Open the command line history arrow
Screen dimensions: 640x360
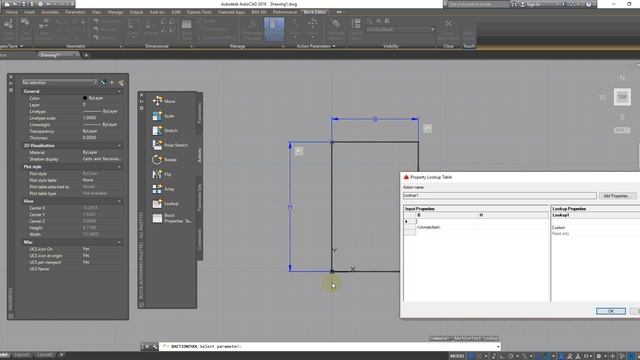(498, 347)
